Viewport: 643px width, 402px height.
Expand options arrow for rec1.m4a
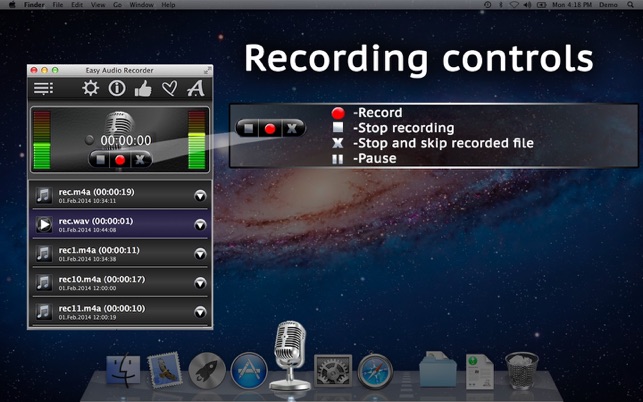(200, 254)
